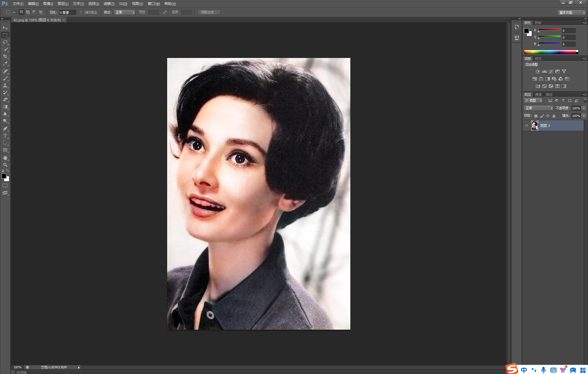Toggle layer filtering on/off switch
This screenshot has width=588, height=374.
pos(585,101)
